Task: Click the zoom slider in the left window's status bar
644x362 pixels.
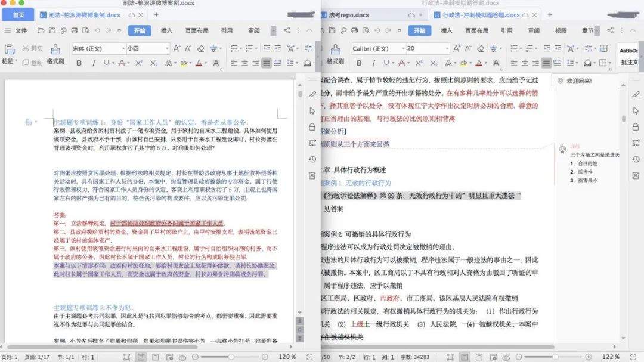Action: [x=230, y=357]
